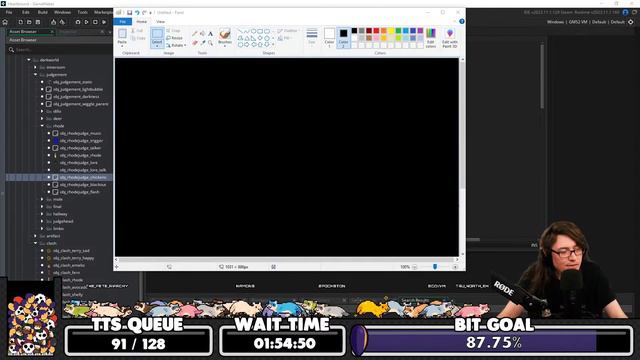Open the line Size dropdown in Paint
Screen dimensions: 640x360
(312, 37)
